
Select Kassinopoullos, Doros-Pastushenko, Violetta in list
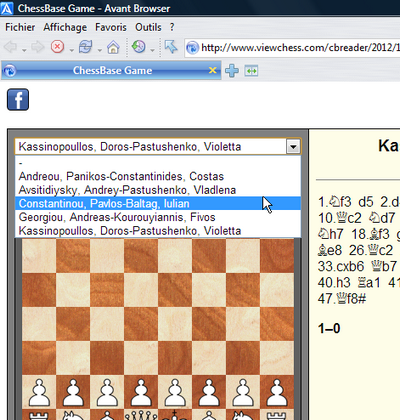(158, 231)
